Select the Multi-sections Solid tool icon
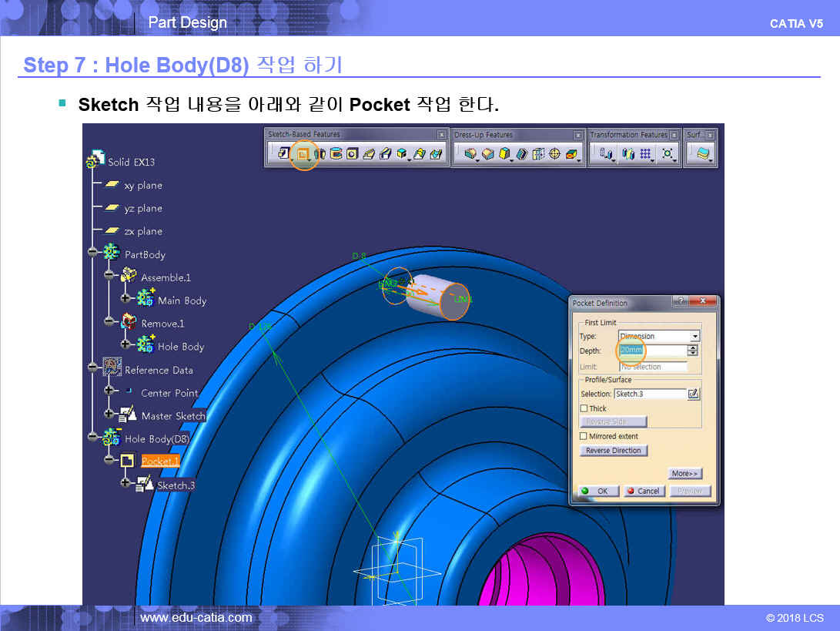840x631 pixels. pos(420,154)
